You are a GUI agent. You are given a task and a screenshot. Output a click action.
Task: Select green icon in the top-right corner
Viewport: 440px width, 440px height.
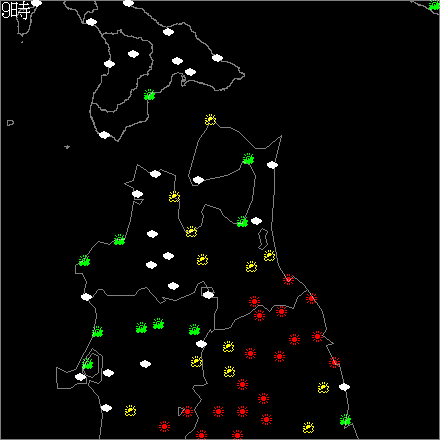(434, 5)
